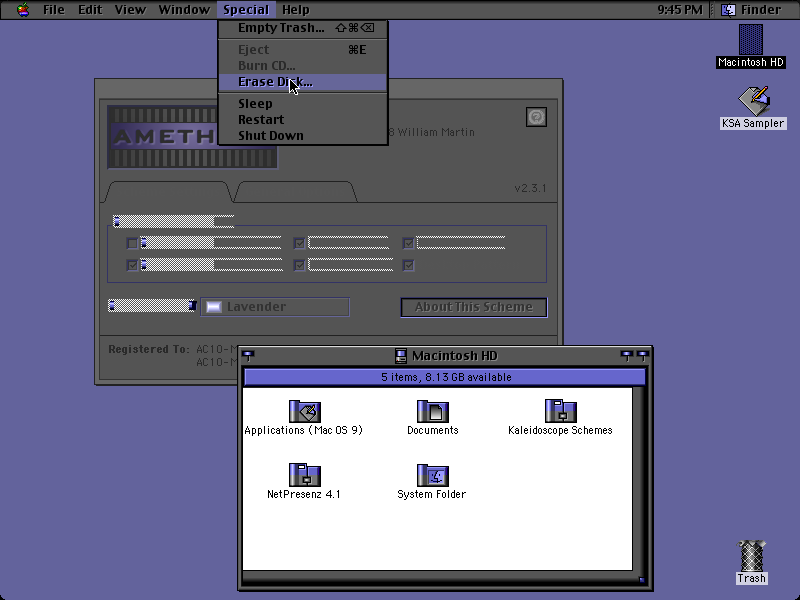
Task: Click the About This Scheme button
Action: click(x=474, y=307)
